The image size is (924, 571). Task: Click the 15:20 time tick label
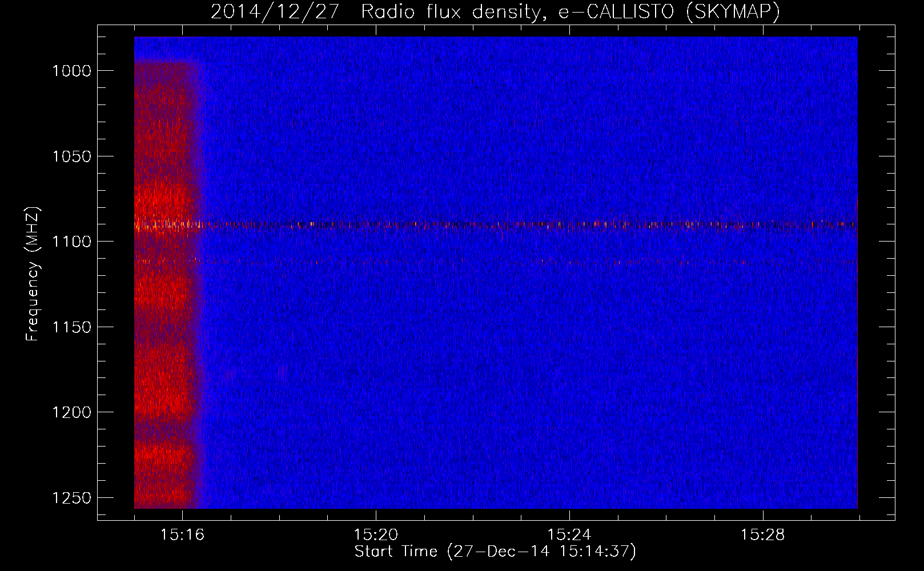point(376,535)
